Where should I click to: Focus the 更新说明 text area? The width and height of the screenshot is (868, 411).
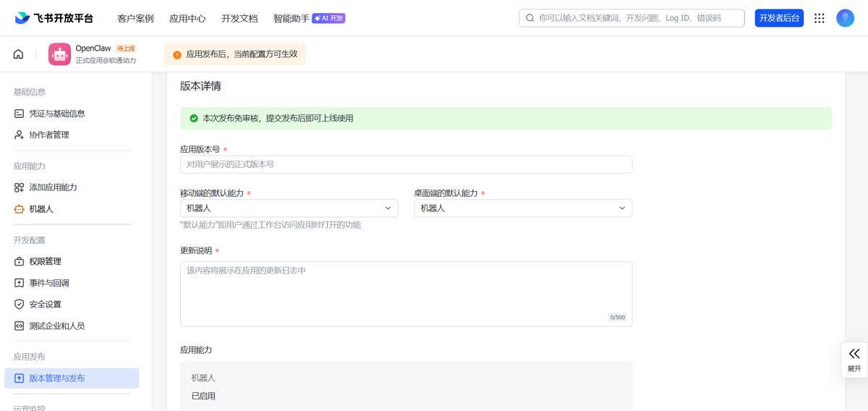click(406, 294)
